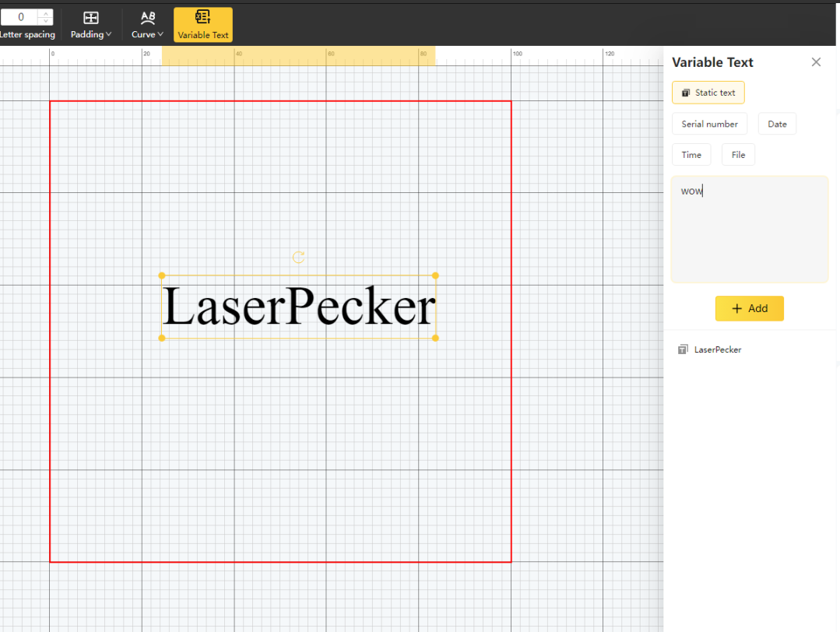Select the Static text option

708,93
